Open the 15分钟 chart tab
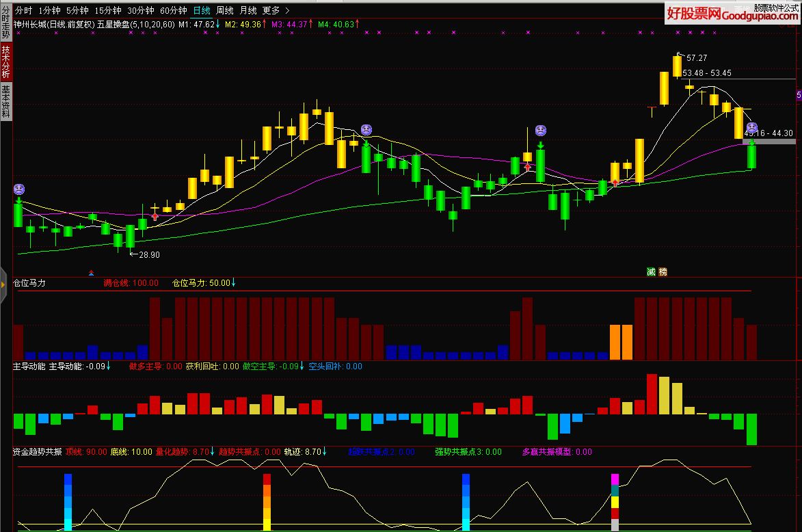The height and width of the screenshot is (532, 802). pyautogui.click(x=108, y=10)
